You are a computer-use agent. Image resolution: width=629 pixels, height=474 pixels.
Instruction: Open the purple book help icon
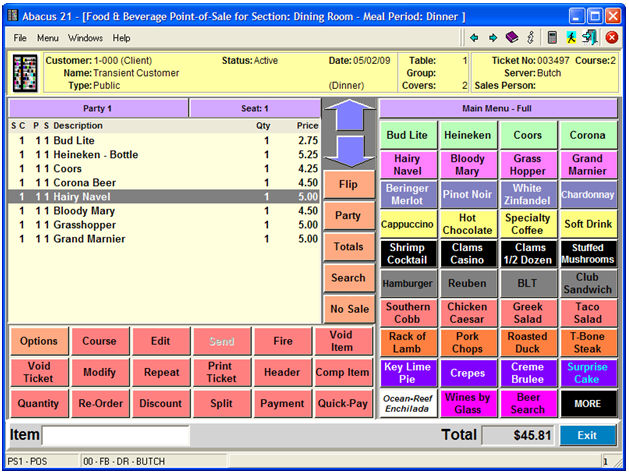point(511,38)
